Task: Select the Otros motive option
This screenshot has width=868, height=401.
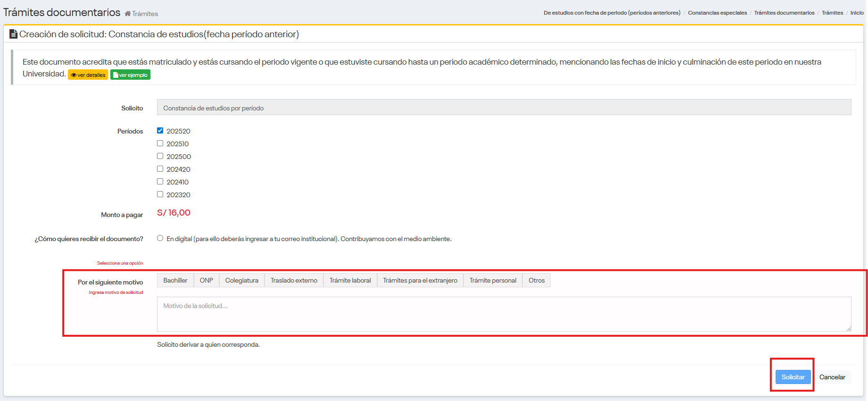Action: pyautogui.click(x=537, y=280)
